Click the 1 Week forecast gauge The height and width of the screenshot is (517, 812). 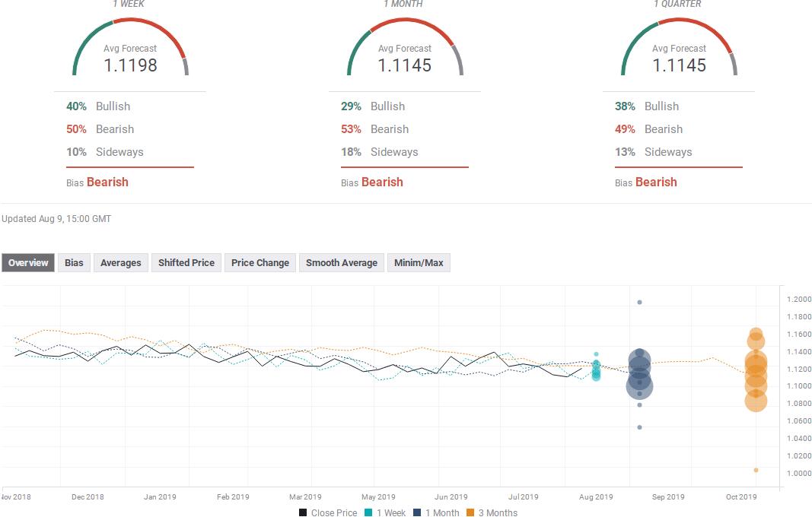coord(130,49)
